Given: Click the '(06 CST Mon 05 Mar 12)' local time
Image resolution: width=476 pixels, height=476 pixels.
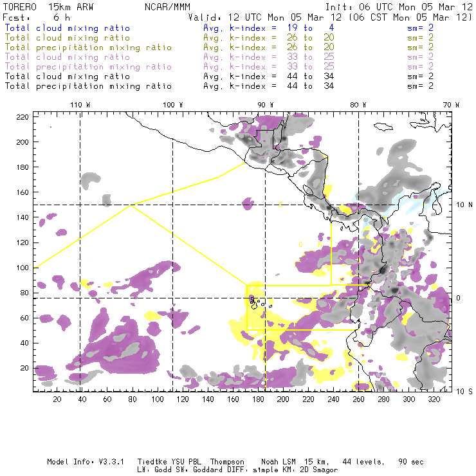Looking at the screenshot, I should pyautogui.click(x=410, y=17).
